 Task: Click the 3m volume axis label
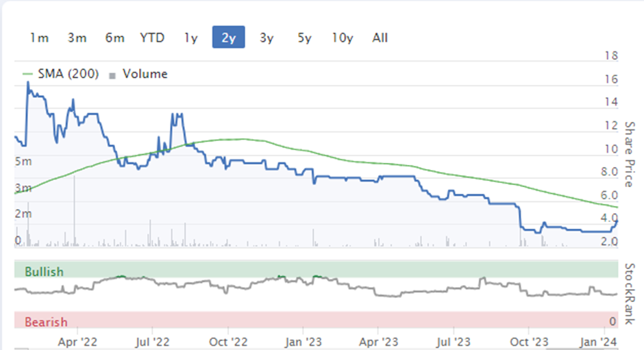(x=23, y=188)
